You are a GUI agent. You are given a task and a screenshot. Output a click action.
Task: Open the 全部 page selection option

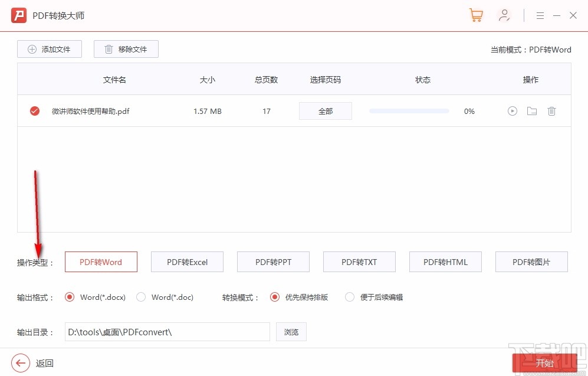(325, 110)
